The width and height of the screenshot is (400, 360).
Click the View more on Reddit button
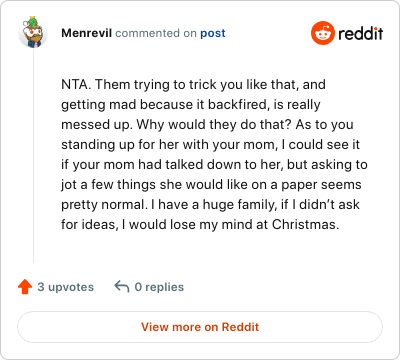[x=200, y=327]
